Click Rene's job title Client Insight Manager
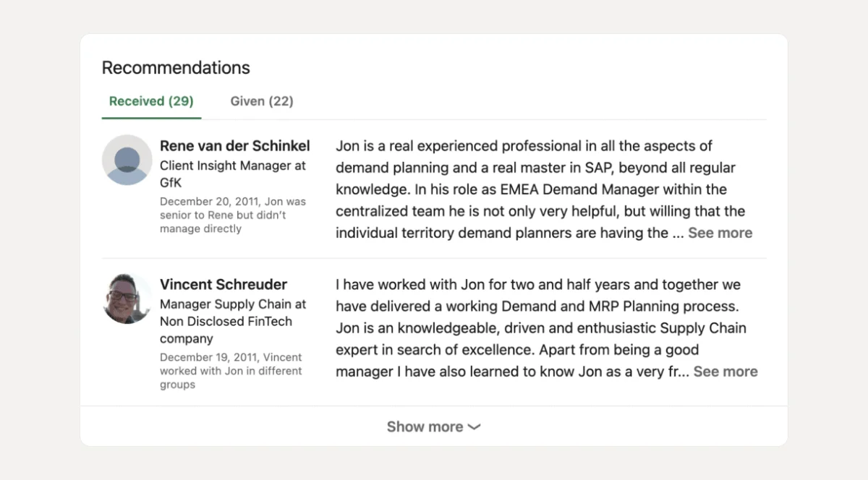 tap(233, 166)
